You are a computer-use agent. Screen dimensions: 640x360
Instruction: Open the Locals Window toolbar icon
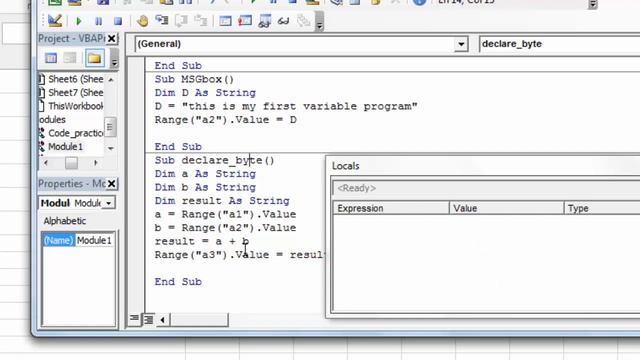(225, 21)
